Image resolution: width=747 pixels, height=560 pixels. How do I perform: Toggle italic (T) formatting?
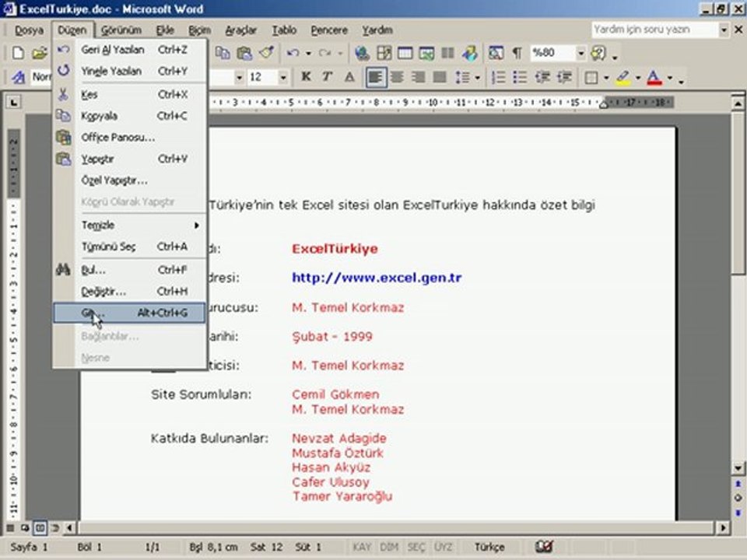(328, 77)
